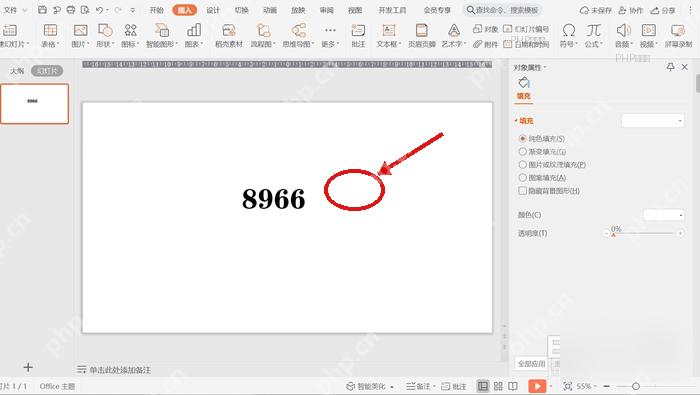
Task: Insert a 文本框 text box
Action: [x=389, y=36]
